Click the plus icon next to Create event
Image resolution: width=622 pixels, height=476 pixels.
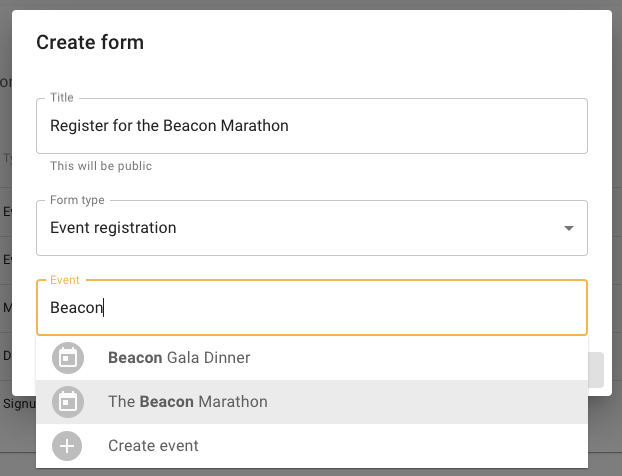pos(68,446)
